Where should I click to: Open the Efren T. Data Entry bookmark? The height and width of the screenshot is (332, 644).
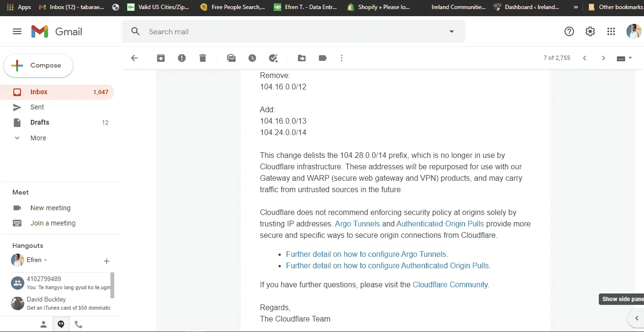(x=306, y=7)
